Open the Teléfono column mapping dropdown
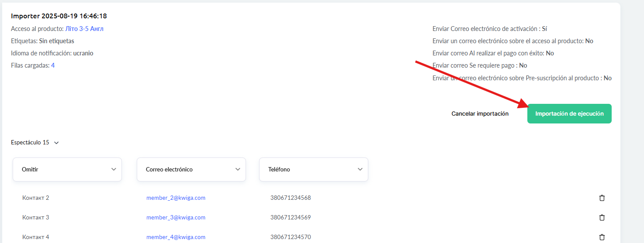Viewport: 644px width, 243px height. click(x=314, y=169)
